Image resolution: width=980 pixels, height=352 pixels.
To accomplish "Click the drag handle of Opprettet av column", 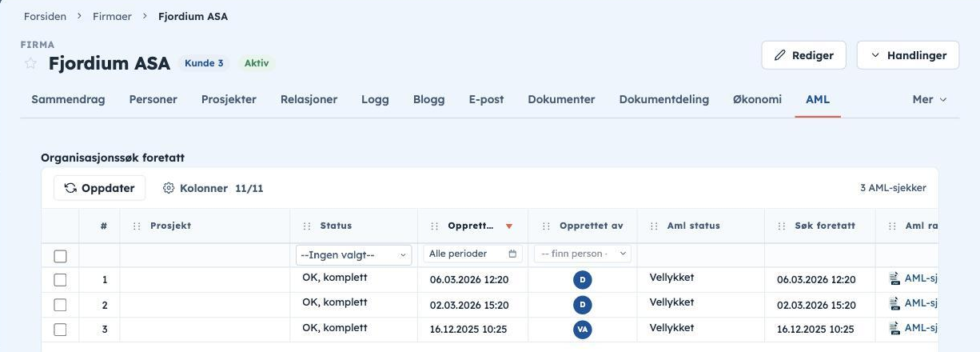I will click(x=546, y=226).
